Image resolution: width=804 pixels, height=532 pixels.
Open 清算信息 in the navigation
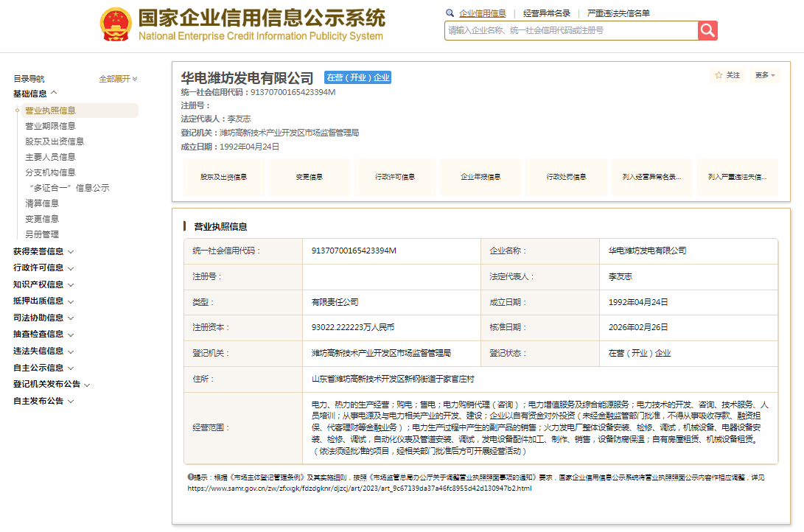tap(42, 203)
